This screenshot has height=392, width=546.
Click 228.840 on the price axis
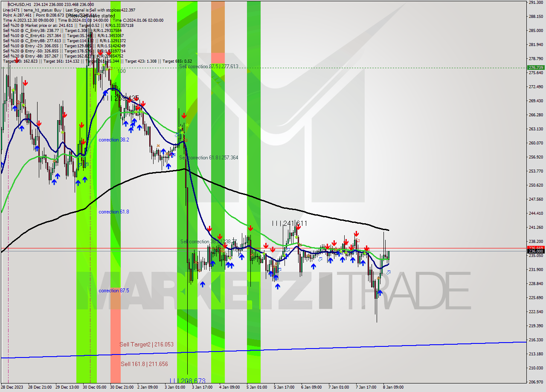(x=535, y=283)
